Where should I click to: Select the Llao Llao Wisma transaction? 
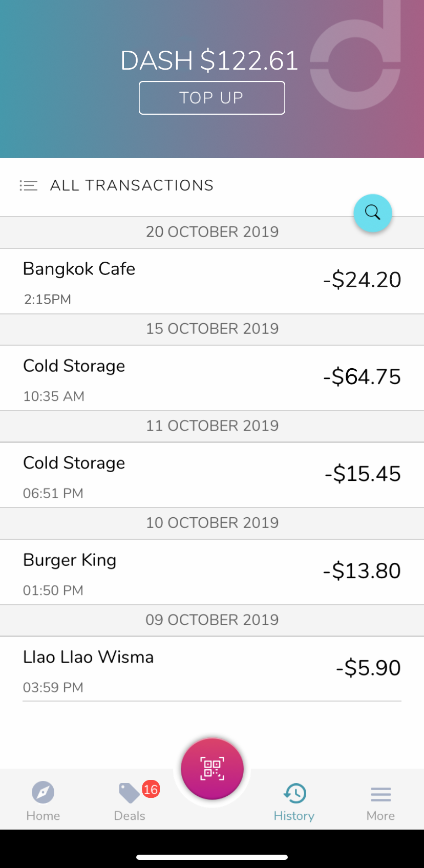[212, 669]
